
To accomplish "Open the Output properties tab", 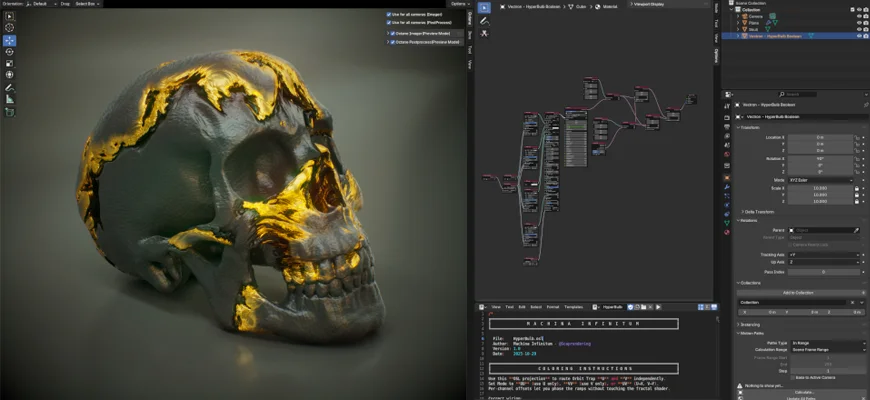I will click(x=727, y=127).
